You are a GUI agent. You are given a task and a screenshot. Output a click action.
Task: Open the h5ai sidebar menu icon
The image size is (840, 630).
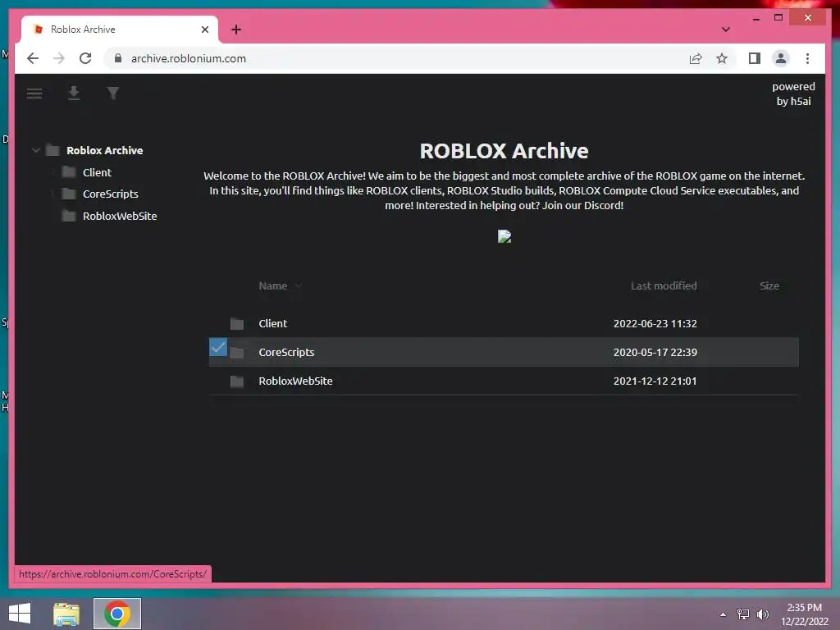point(34,94)
